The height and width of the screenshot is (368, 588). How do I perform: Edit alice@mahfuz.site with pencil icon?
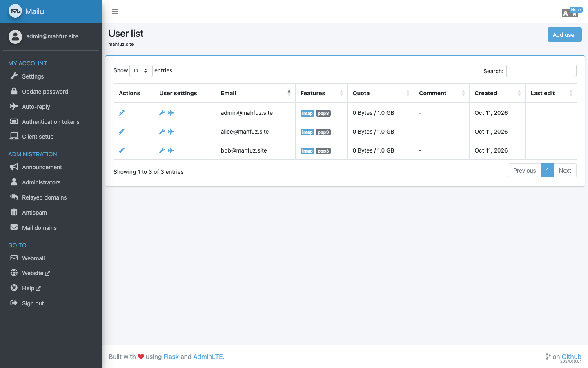pos(122,132)
